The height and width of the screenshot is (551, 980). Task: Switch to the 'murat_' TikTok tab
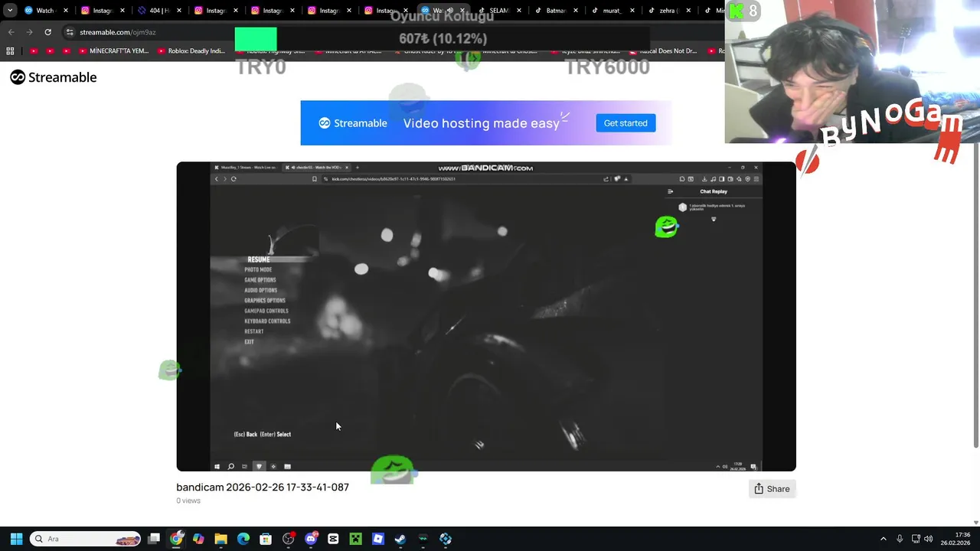(612, 11)
